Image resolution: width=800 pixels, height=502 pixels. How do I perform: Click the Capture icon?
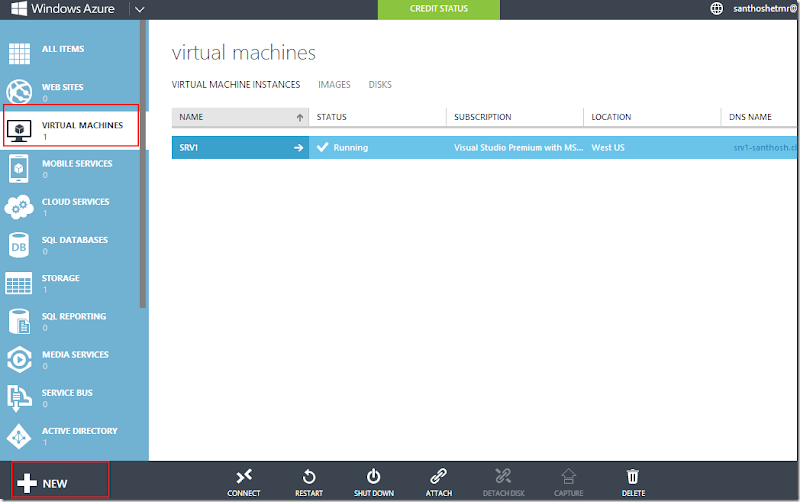[568, 476]
